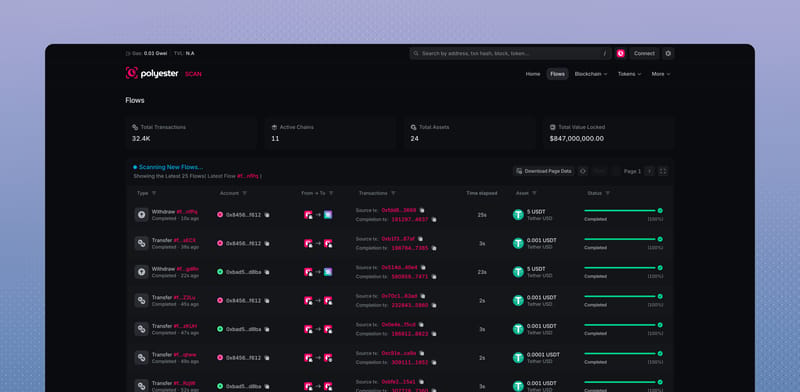Image resolution: width=800 pixels, height=392 pixels.
Task: Open latest flow link #t...nfhq under Scanning
Action: click(x=247, y=176)
